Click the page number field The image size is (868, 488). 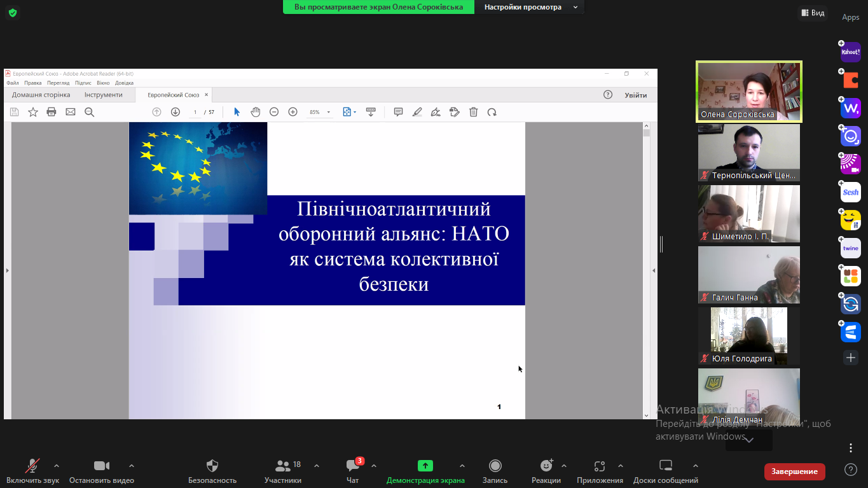(x=196, y=112)
